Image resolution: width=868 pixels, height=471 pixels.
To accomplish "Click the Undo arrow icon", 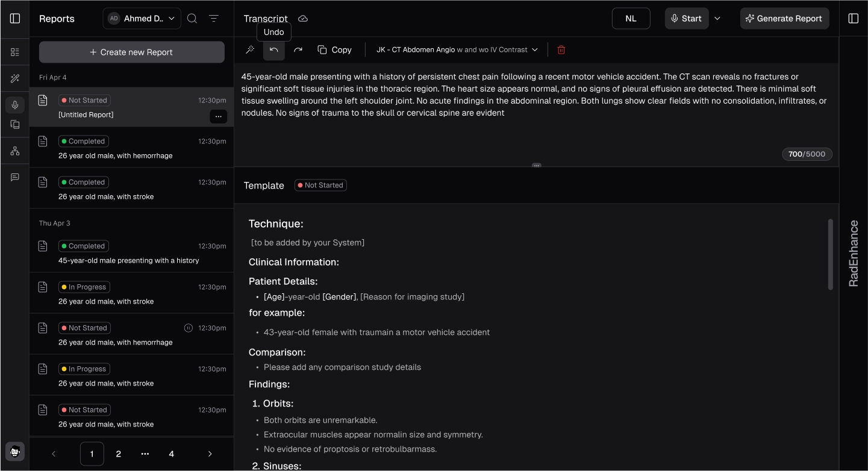I will point(274,50).
